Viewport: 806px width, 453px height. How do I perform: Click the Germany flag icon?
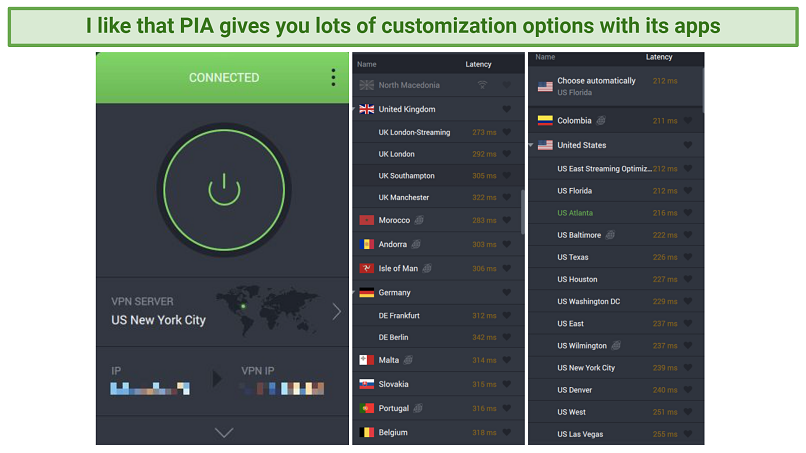367,293
